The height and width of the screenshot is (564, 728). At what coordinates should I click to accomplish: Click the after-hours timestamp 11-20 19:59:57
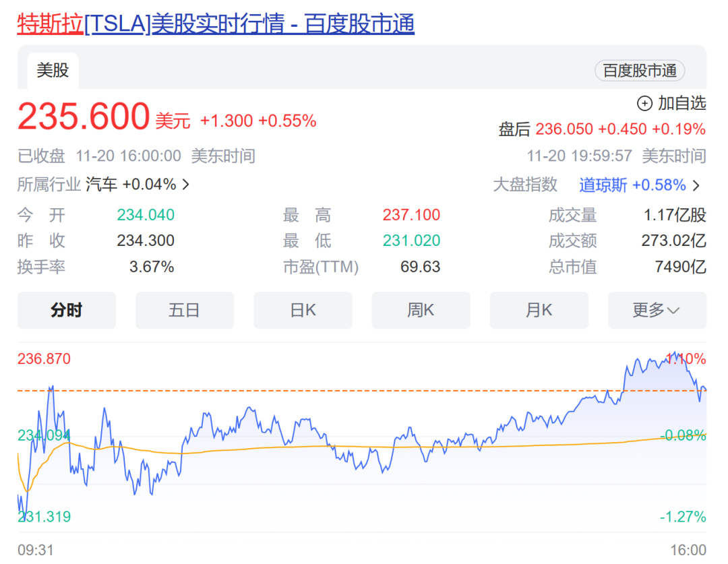579,156
